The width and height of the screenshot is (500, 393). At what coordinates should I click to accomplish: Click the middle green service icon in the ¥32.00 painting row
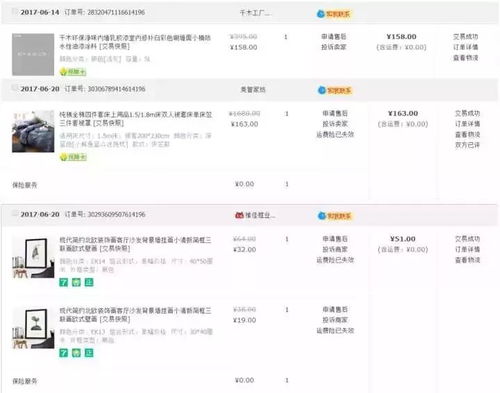pyautogui.click(x=76, y=282)
